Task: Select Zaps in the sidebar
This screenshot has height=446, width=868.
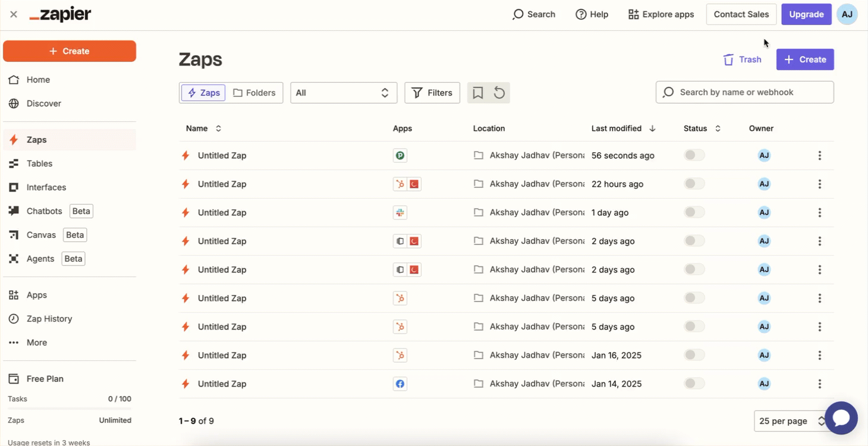Action: [x=70, y=140]
